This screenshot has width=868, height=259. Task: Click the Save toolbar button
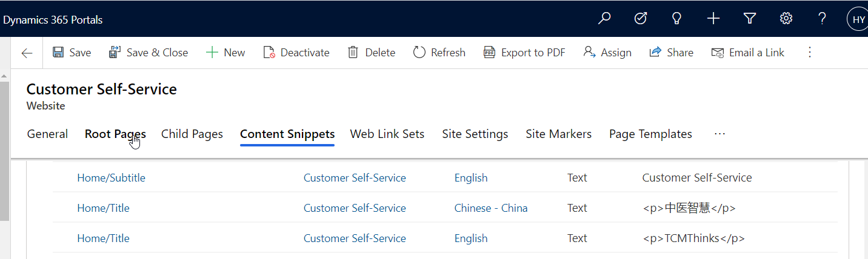(x=72, y=53)
